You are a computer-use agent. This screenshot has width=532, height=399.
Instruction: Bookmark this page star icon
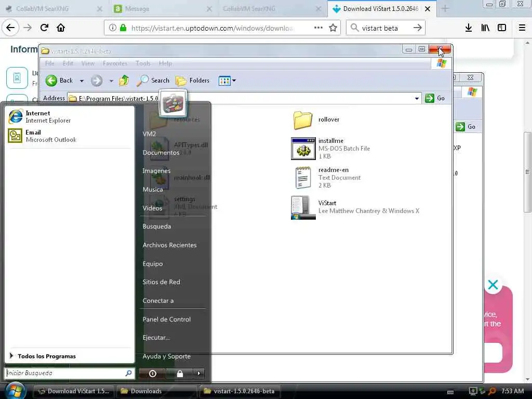[x=333, y=28]
